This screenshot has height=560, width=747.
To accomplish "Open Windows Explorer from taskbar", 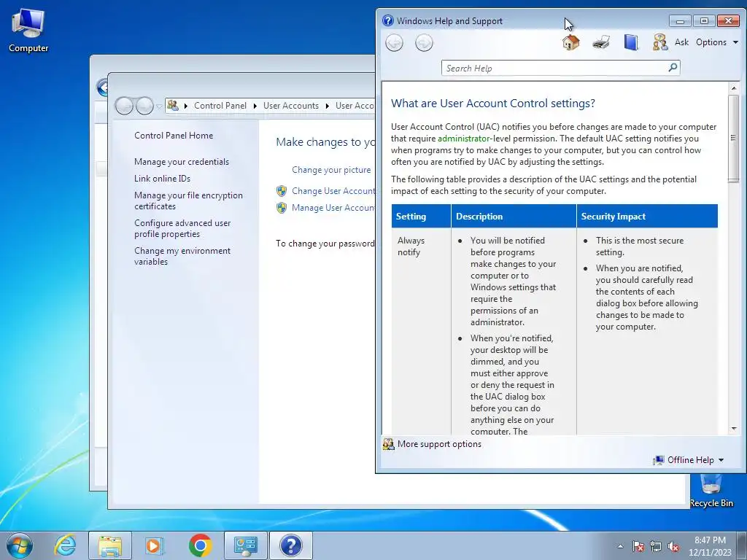I will pos(110,545).
